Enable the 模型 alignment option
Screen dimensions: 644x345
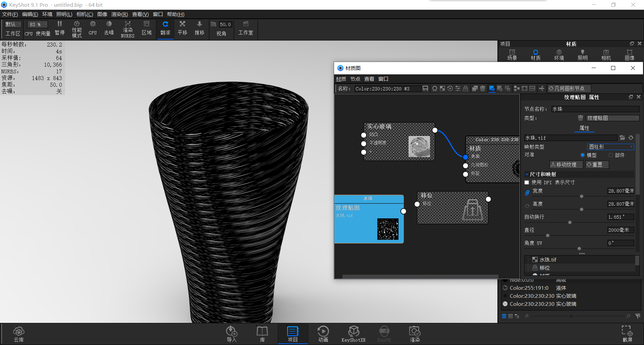coord(583,155)
